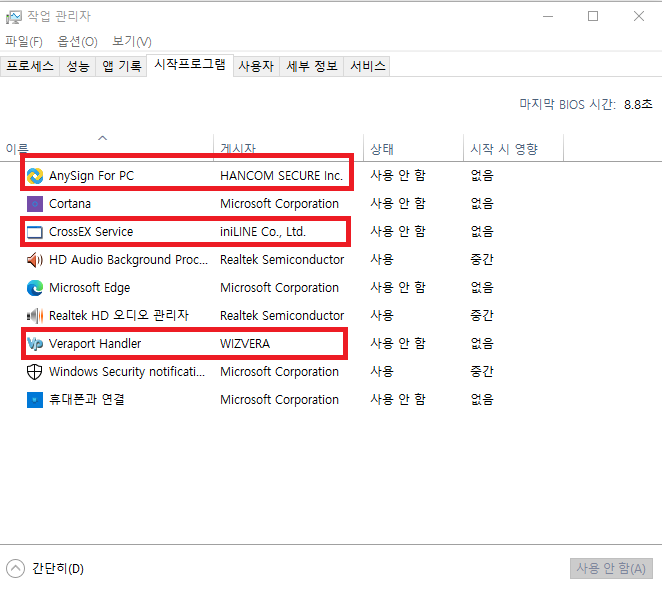Click the WIZVERA publisher cell
The width and height of the screenshot is (662, 591).
coord(245,344)
